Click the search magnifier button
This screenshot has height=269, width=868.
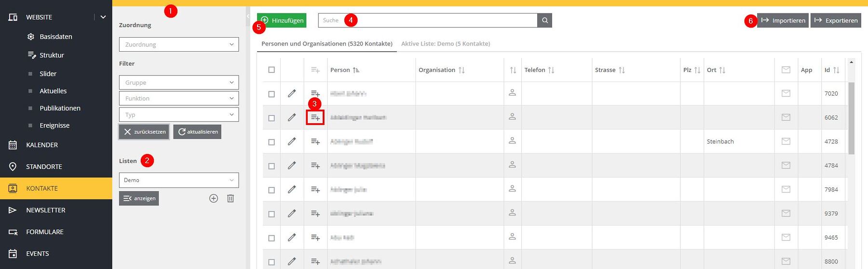pyautogui.click(x=544, y=20)
